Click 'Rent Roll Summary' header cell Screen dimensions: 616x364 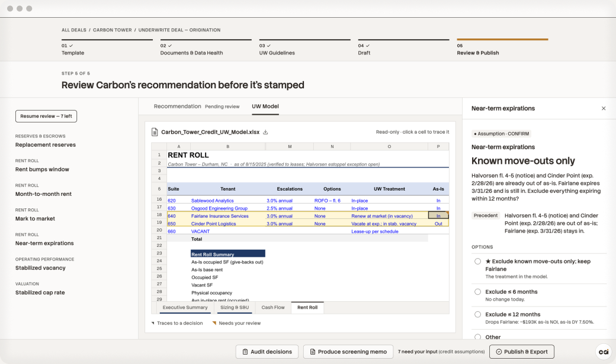click(x=228, y=254)
